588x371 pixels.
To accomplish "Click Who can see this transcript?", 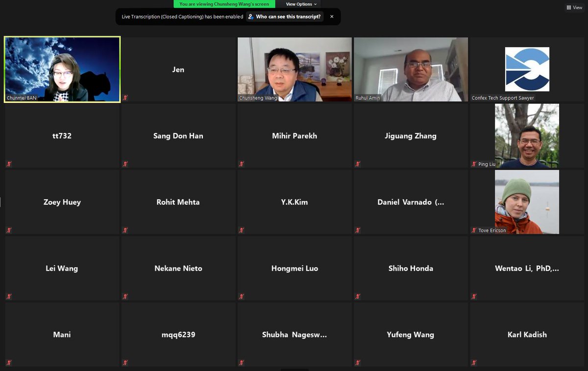I will tap(285, 17).
